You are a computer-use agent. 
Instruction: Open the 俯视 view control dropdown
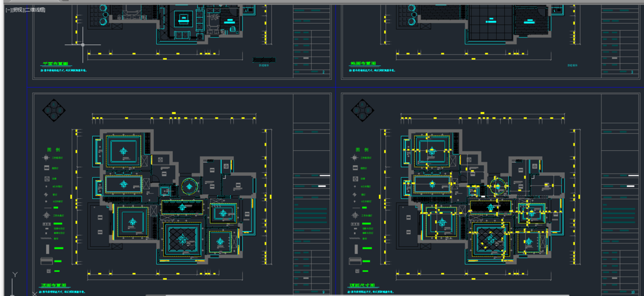[18, 10]
